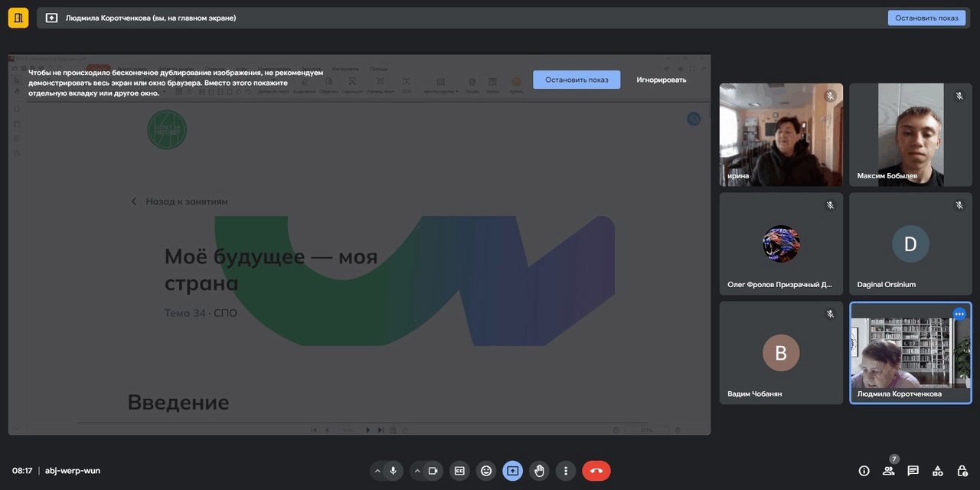Open more options three-dot menu
Viewport: 980px width, 490px height.
click(x=566, y=471)
